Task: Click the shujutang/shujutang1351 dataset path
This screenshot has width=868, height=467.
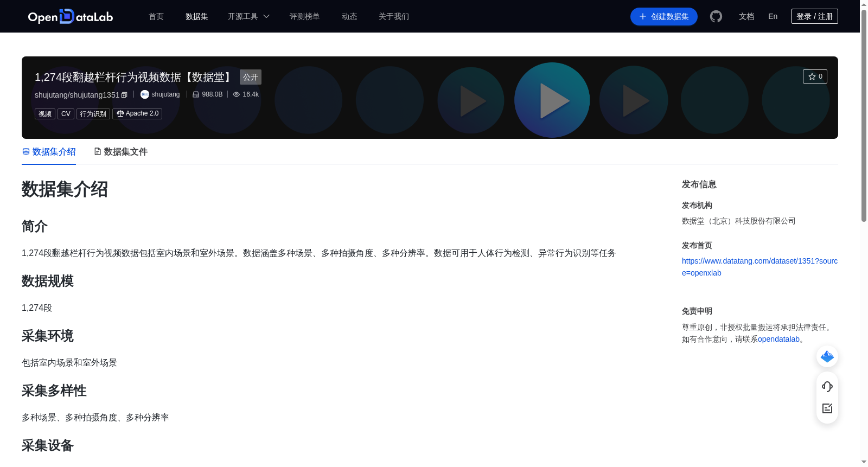Action: tap(77, 95)
